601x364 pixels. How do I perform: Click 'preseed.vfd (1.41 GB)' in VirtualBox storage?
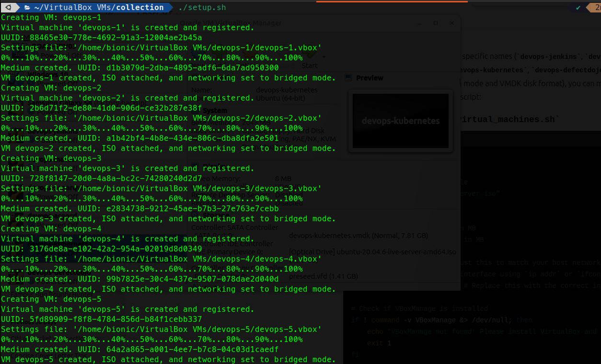pyautogui.click(x=324, y=276)
